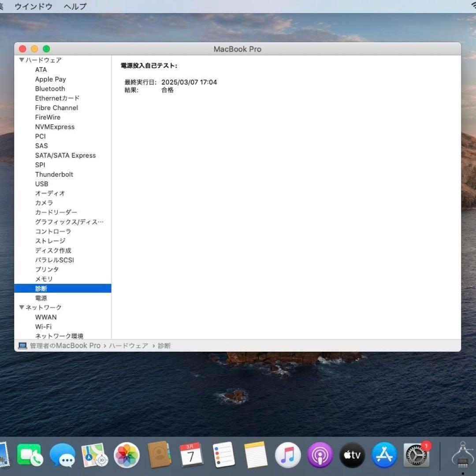Open System Preferences from the Dock

coord(416,454)
